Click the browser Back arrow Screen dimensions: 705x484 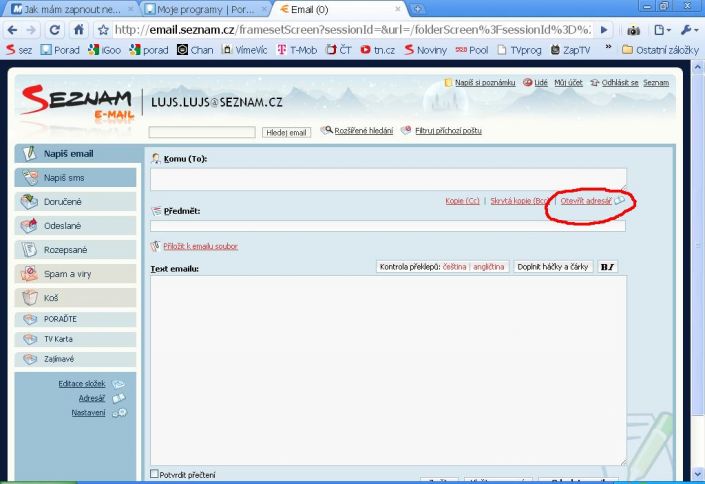click(x=12, y=30)
